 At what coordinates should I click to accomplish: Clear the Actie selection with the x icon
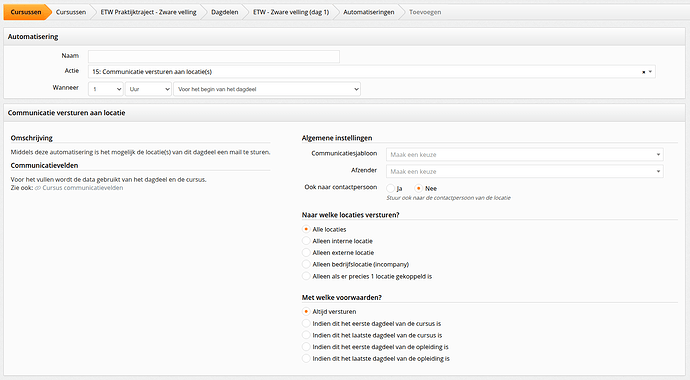tap(643, 72)
